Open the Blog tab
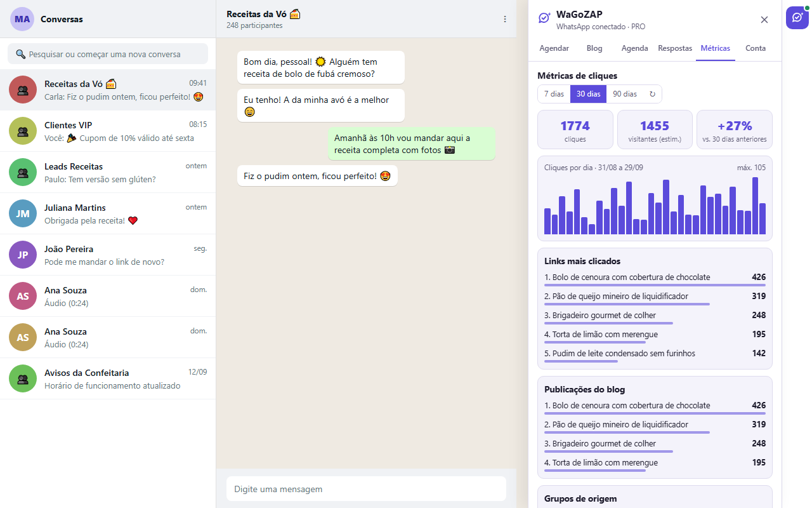This screenshot has width=812, height=508. (594, 48)
